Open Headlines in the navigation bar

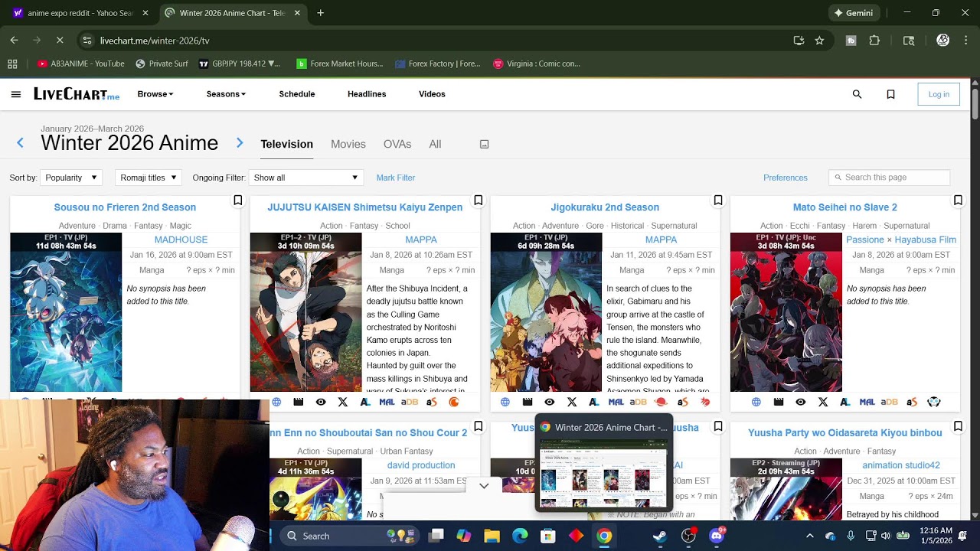click(x=367, y=94)
